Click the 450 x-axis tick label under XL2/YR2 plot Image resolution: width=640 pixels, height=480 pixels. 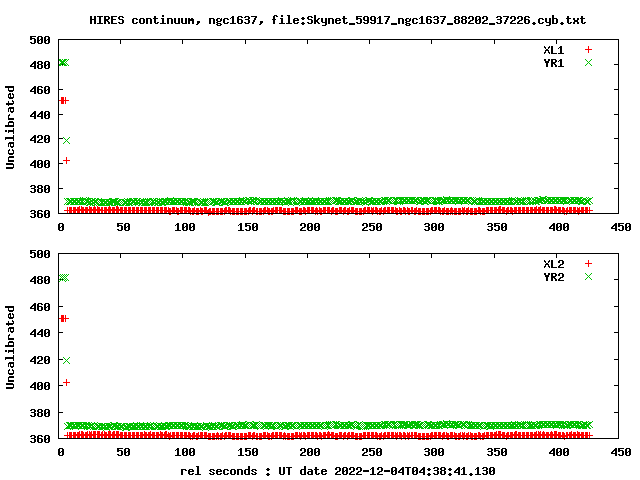pos(621,453)
